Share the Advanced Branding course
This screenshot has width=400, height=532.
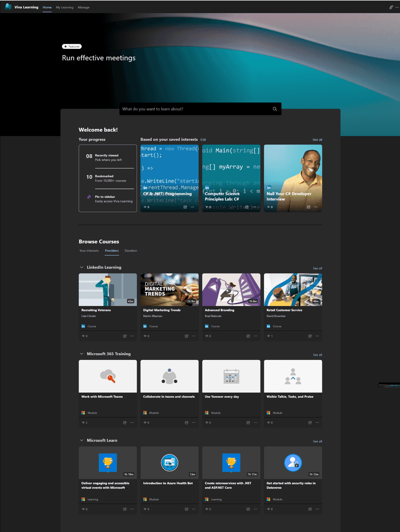pos(248,336)
